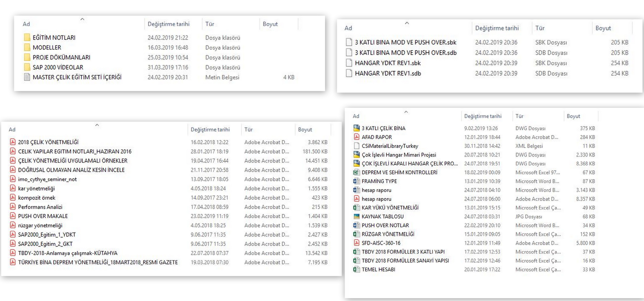Screen dimensions: 644x301
Task: Click the Metin Belgesi type cell
Action: 222,77
